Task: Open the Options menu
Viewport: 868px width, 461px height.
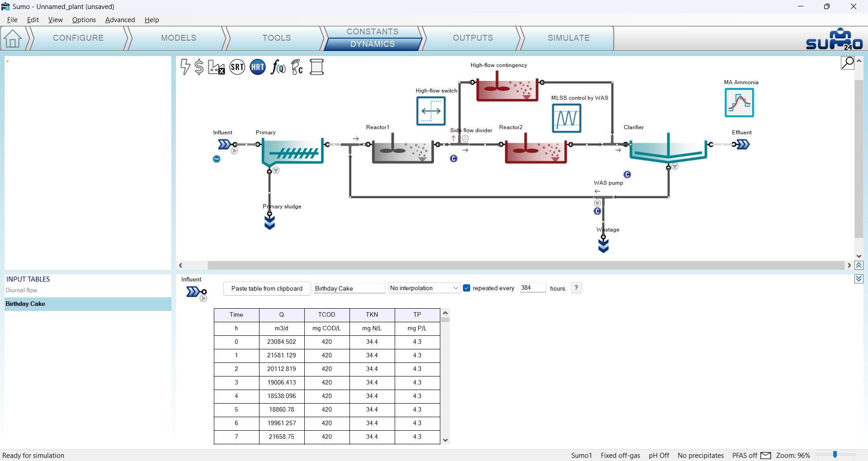Action: (x=84, y=20)
